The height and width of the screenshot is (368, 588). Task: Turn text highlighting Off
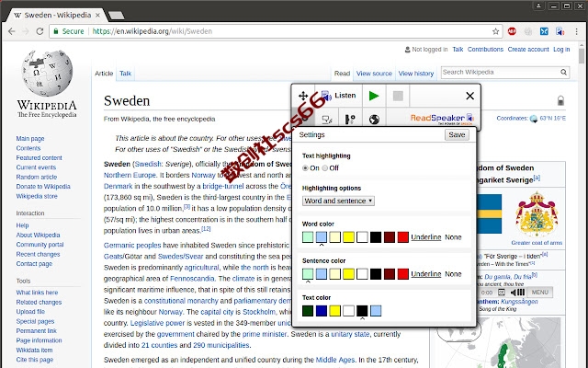pyautogui.click(x=324, y=168)
